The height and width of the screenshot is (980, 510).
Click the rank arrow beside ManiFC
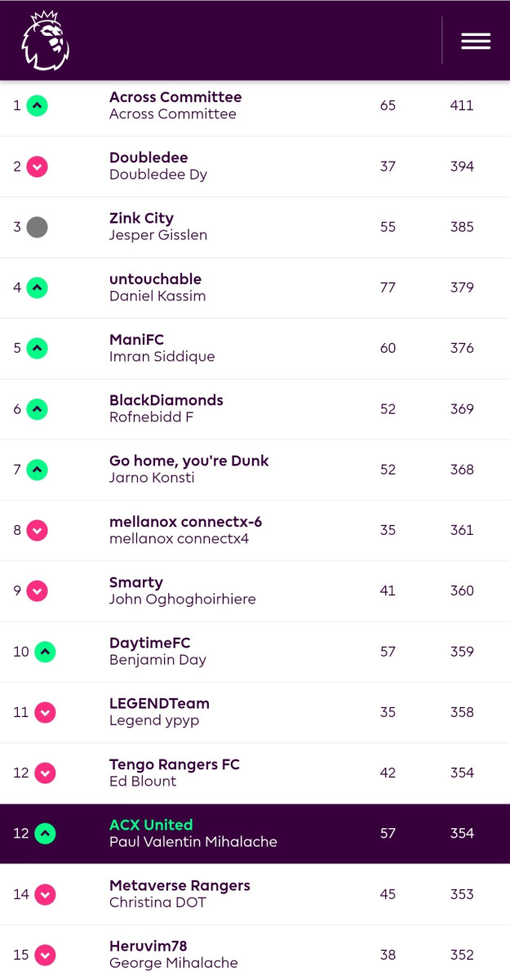37,348
